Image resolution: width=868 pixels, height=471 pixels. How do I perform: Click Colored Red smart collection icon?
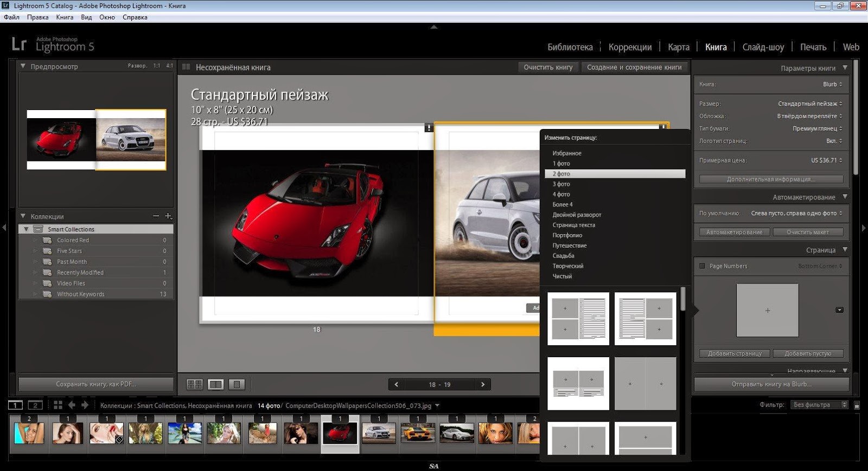(48, 240)
